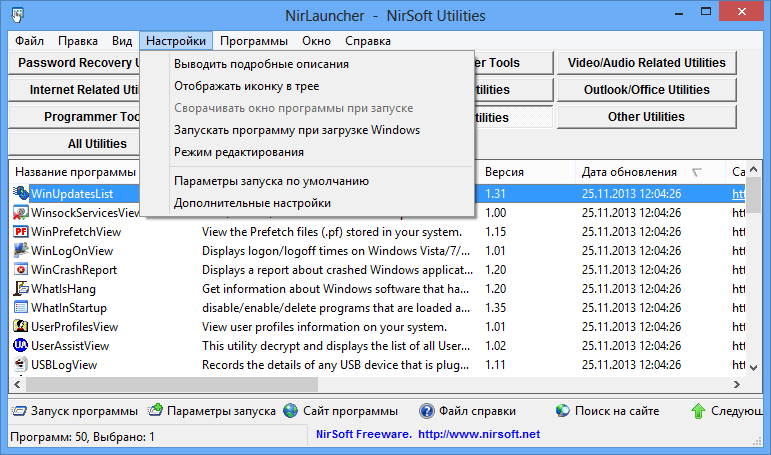Select Video/Audio Related Utilities category
The image size is (771, 455).
[647, 62]
